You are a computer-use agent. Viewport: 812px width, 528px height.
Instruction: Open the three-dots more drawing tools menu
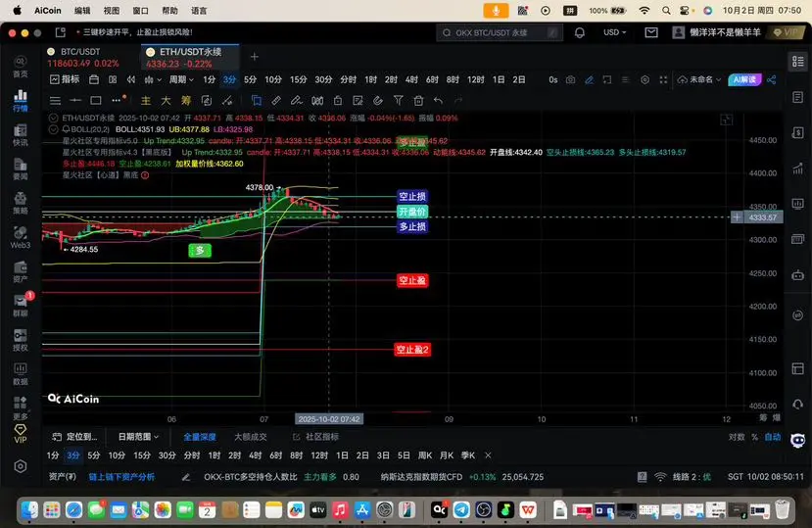[119, 100]
